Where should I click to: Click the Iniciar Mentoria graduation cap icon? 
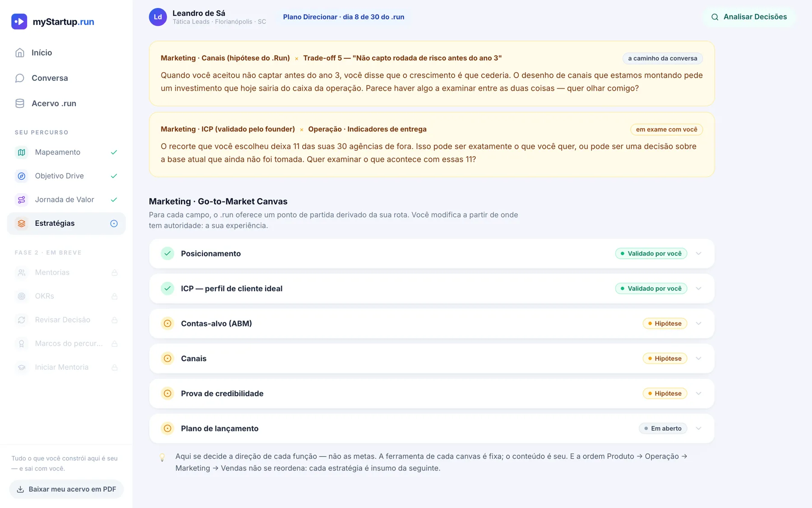point(21,368)
